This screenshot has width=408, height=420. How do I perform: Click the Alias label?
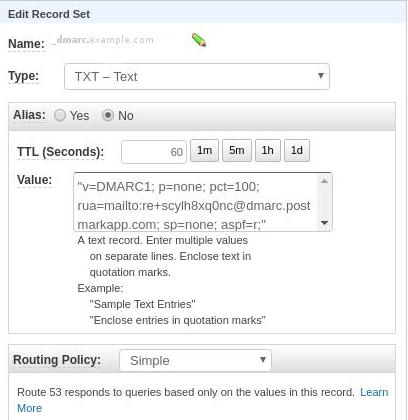click(x=29, y=115)
